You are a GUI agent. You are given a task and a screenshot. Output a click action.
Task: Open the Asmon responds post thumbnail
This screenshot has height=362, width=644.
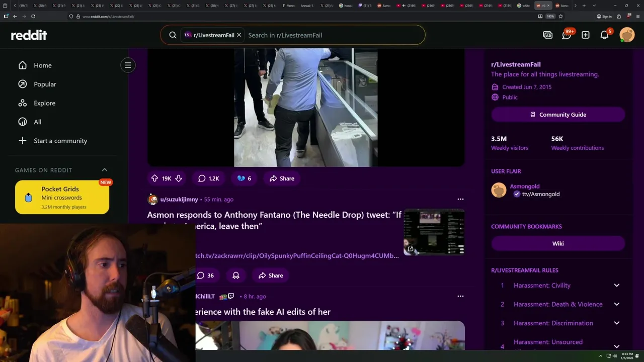[434, 232]
